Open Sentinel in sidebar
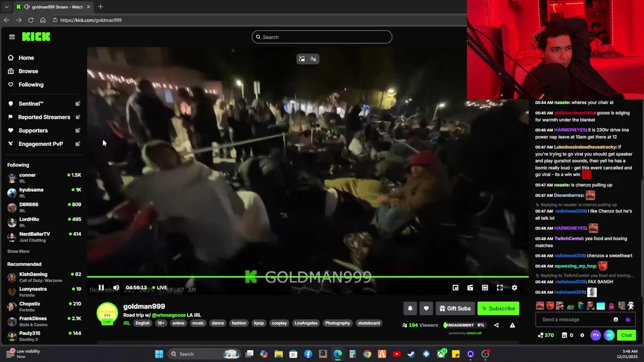 [31, 104]
